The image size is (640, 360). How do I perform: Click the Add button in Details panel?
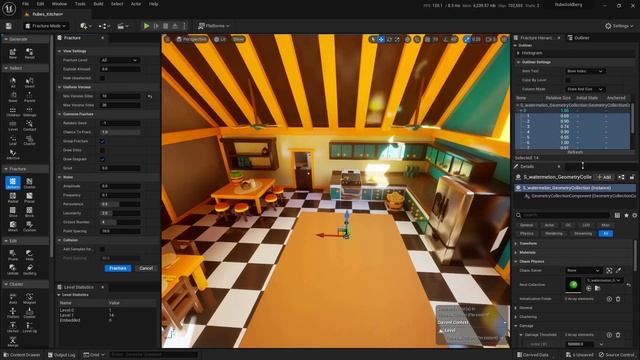[604, 177]
